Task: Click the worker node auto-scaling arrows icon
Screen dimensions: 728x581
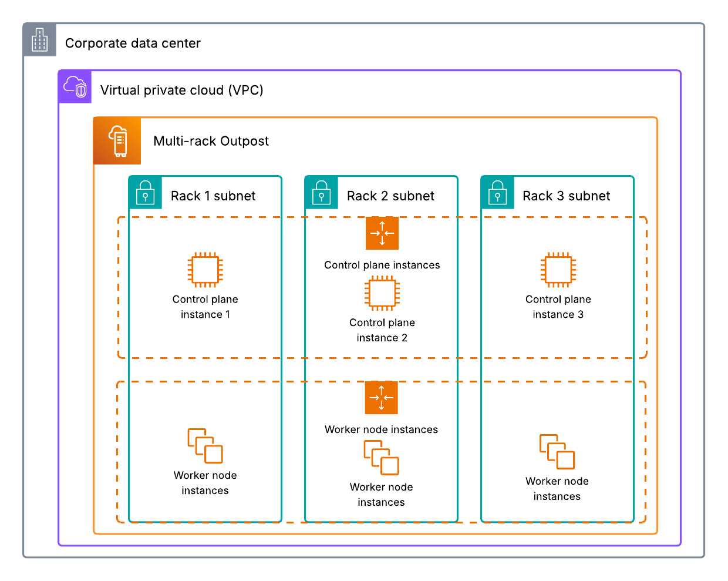Action: 382,398
